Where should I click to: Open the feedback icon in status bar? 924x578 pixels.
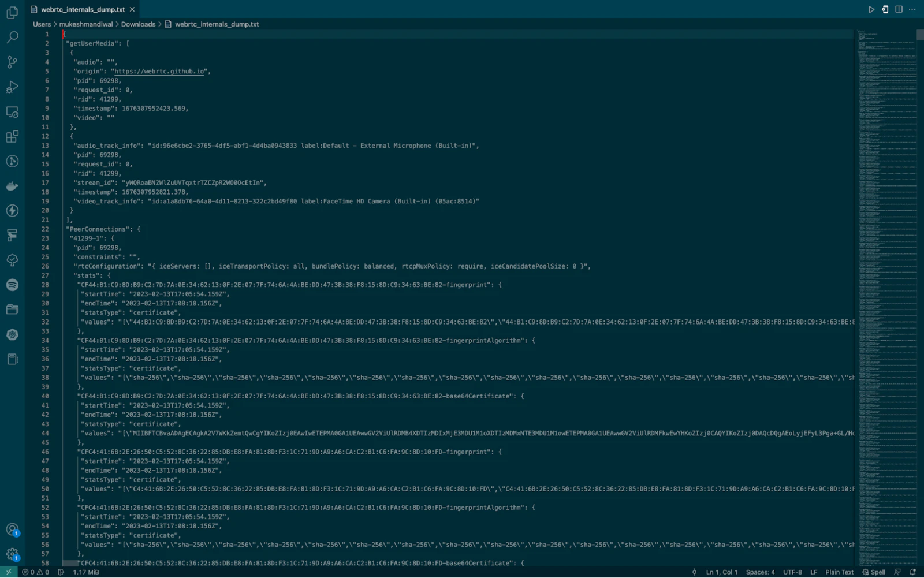click(897, 572)
